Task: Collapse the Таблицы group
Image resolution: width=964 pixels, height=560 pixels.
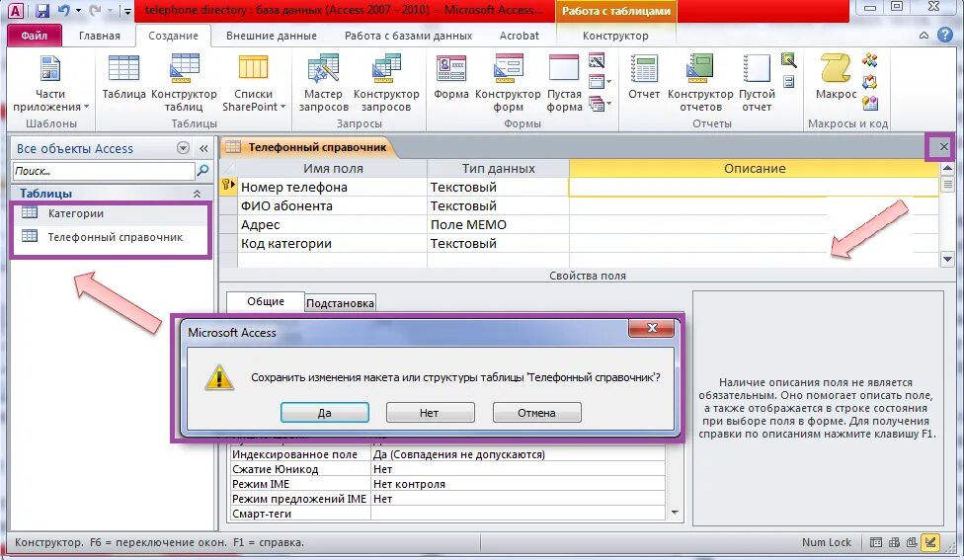Action: 197,194
